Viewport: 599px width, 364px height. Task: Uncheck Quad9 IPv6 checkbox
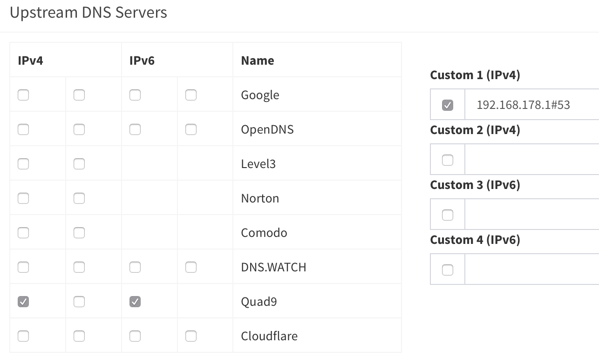tap(135, 302)
